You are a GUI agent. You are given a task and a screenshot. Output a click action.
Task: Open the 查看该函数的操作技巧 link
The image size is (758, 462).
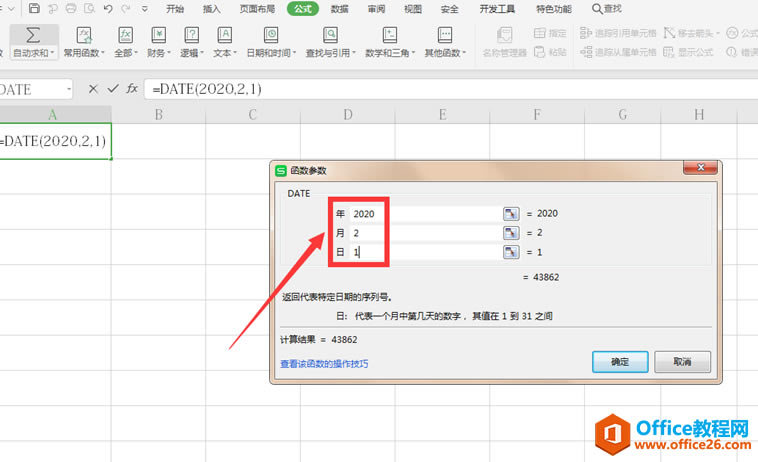[x=323, y=364]
